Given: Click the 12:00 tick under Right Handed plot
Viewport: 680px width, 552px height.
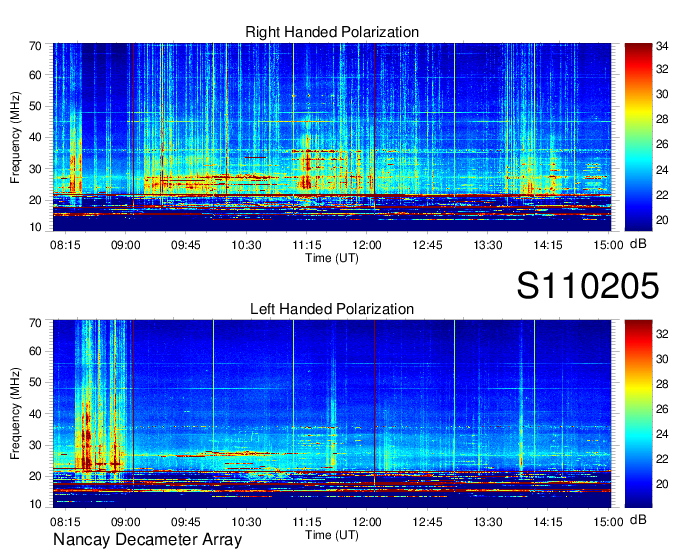Looking at the screenshot, I should pos(367,245).
